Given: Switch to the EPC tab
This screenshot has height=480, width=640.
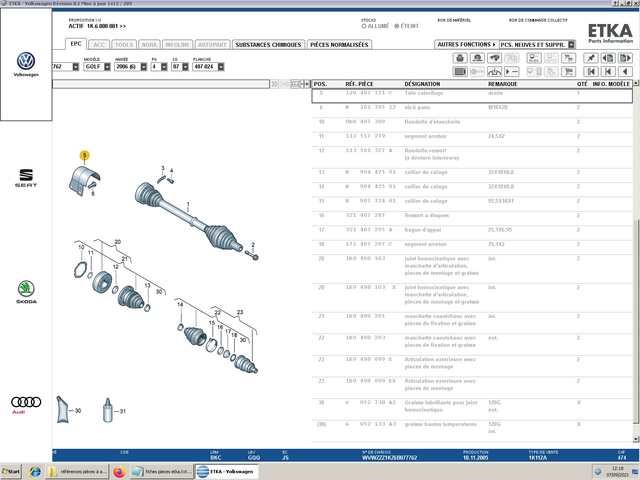Looking at the screenshot, I should (76, 44).
